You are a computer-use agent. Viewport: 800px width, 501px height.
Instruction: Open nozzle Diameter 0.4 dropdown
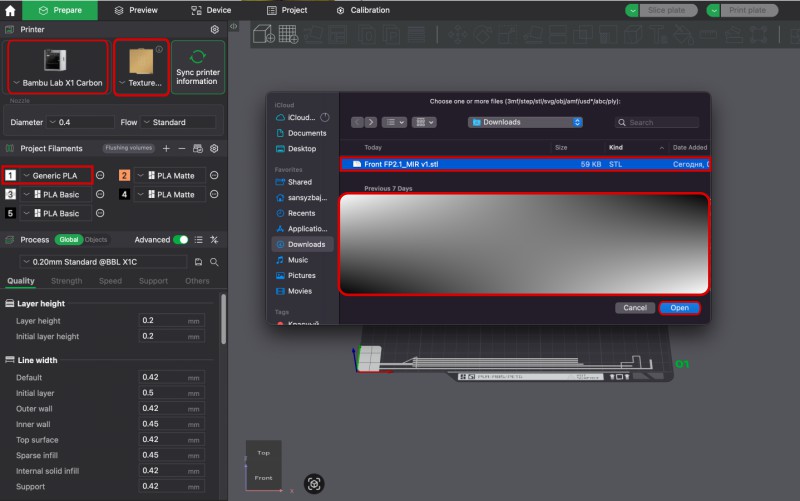[x=80, y=122]
